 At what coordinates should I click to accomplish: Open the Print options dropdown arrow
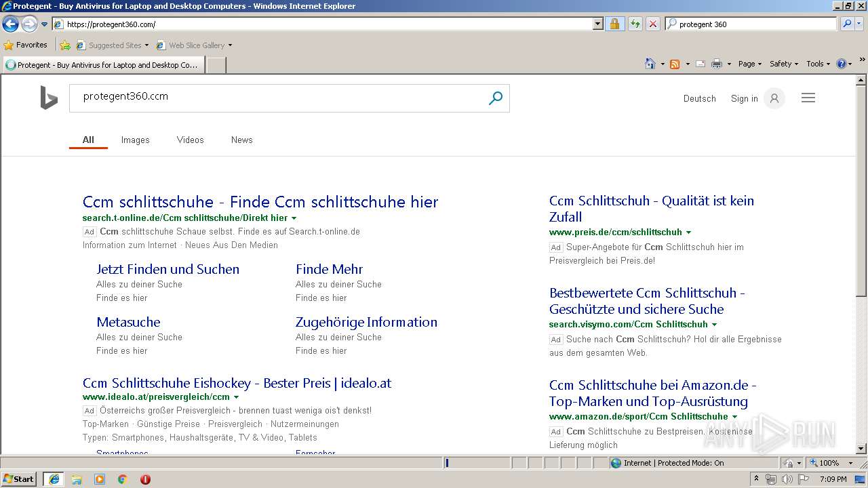point(729,64)
